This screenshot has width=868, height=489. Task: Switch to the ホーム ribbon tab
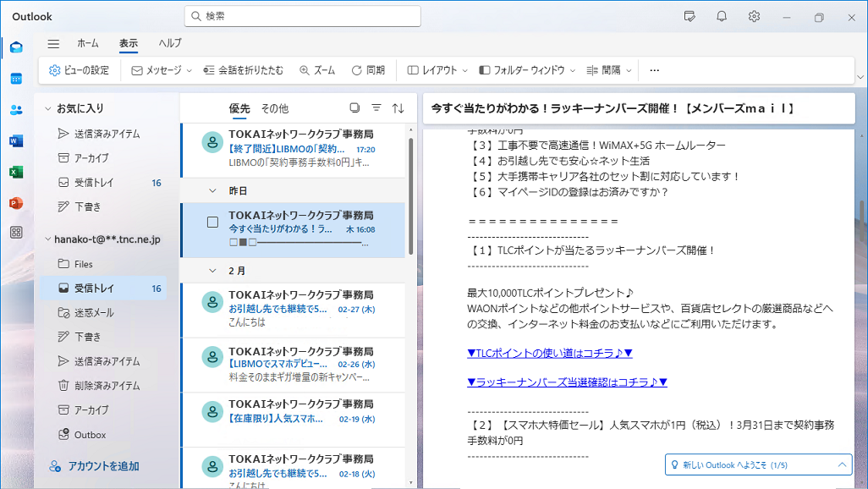point(87,43)
